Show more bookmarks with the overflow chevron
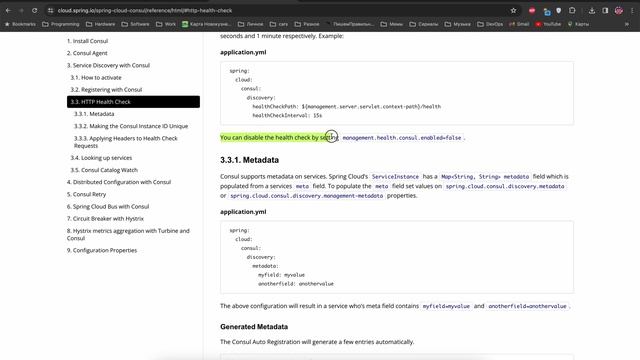The height and width of the screenshot is (360, 640). (627, 24)
